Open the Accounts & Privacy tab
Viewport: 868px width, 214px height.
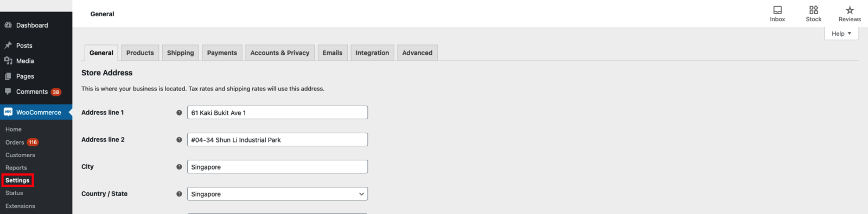tap(279, 53)
